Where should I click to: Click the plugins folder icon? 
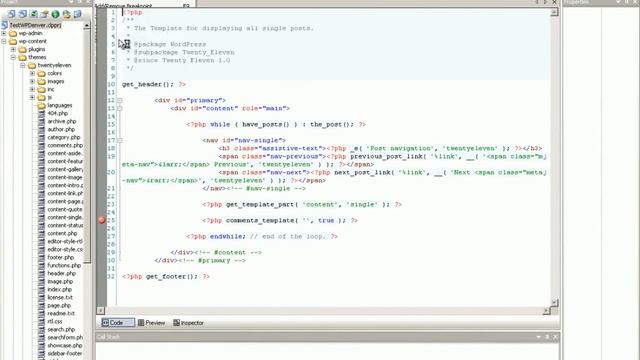click(x=22, y=49)
